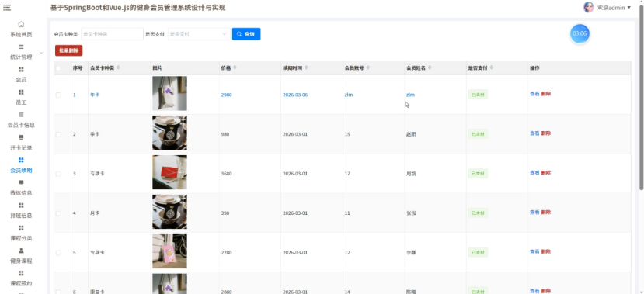
Task: Open the red card thumbnail in row 3
Action: (169, 172)
